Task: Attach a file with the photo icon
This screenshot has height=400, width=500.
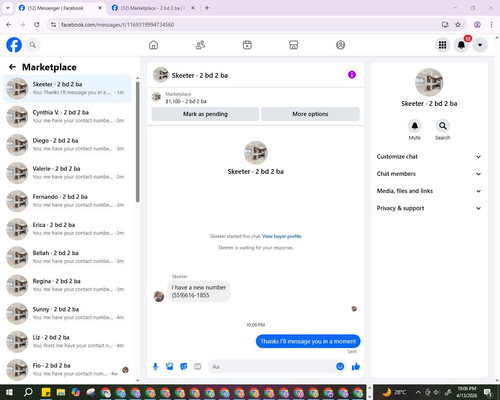Action: click(169, 367)
